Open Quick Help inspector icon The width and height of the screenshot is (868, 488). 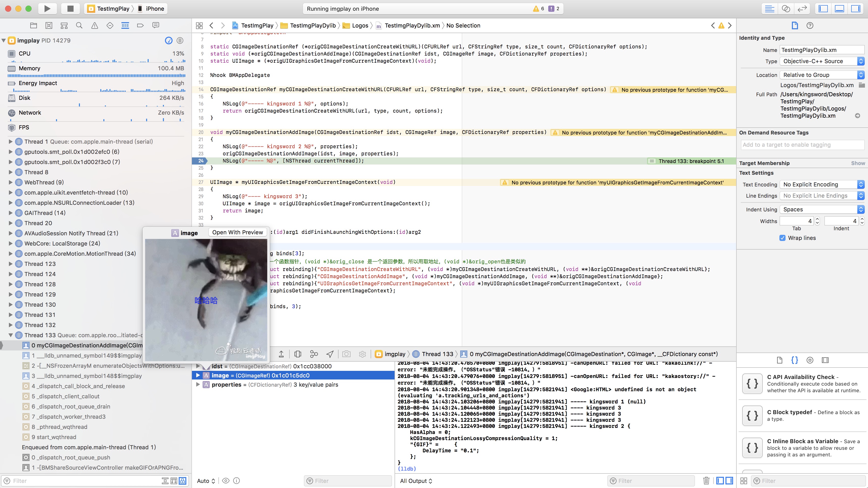810,25
